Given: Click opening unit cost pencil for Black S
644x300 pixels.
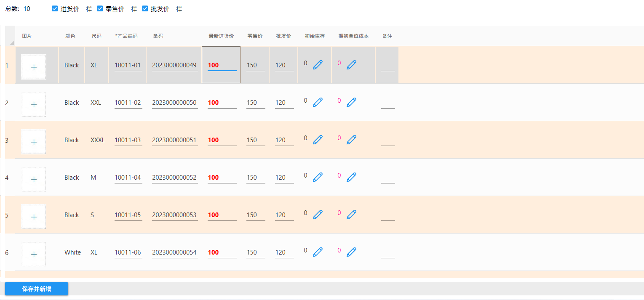Looking at the screenshot, I should pyautogui.click(x=351, y=215).
